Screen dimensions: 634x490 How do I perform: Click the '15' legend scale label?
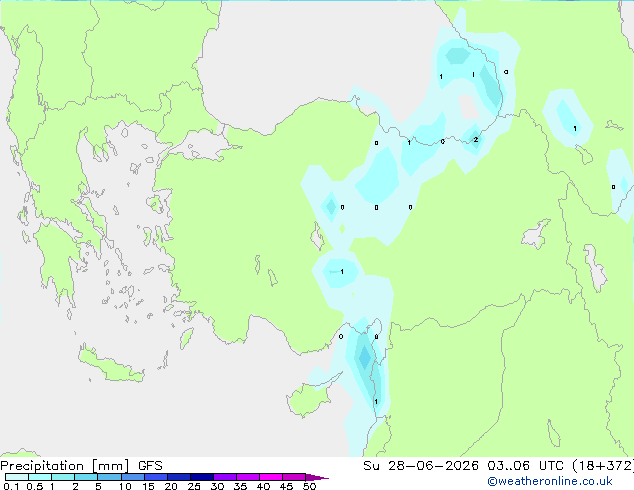coord(148,486)
